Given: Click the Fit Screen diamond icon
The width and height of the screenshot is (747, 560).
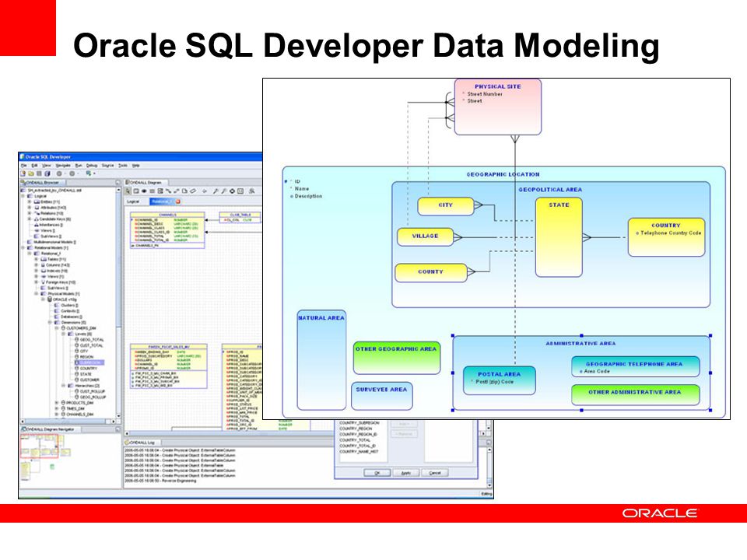Looking at the screenshot, I should click(x=232, y=191).
